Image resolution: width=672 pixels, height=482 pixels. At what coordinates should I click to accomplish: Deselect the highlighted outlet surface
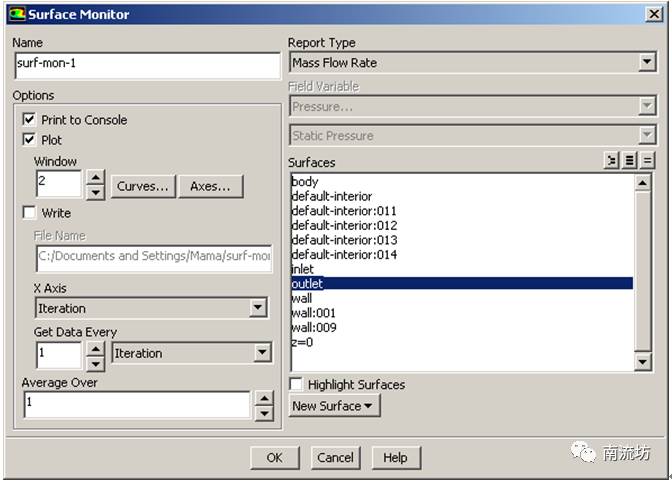click(x=462, y=284)
